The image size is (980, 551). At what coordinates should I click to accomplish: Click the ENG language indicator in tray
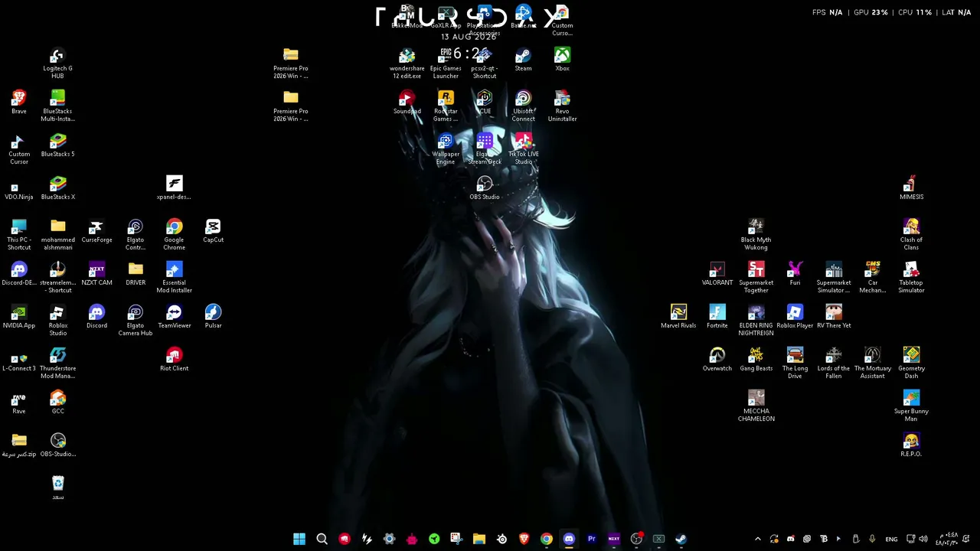(x=891, y=540)
